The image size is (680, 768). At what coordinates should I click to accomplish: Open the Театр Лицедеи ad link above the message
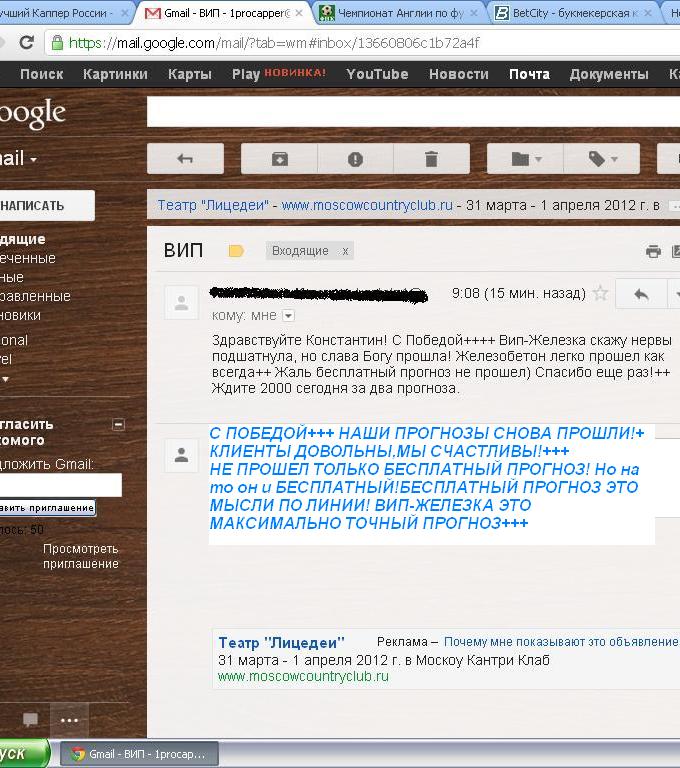pyautogui.click(x=213, y=205)
